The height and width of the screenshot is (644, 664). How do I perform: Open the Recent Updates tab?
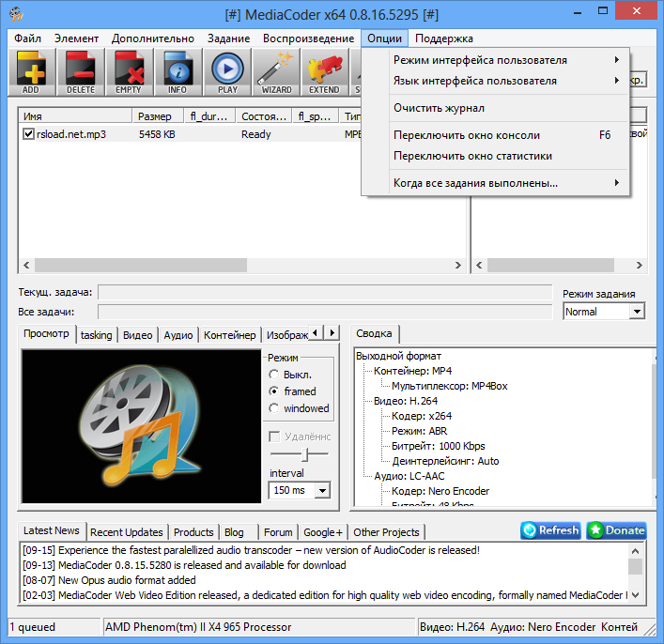pos(126,532)
